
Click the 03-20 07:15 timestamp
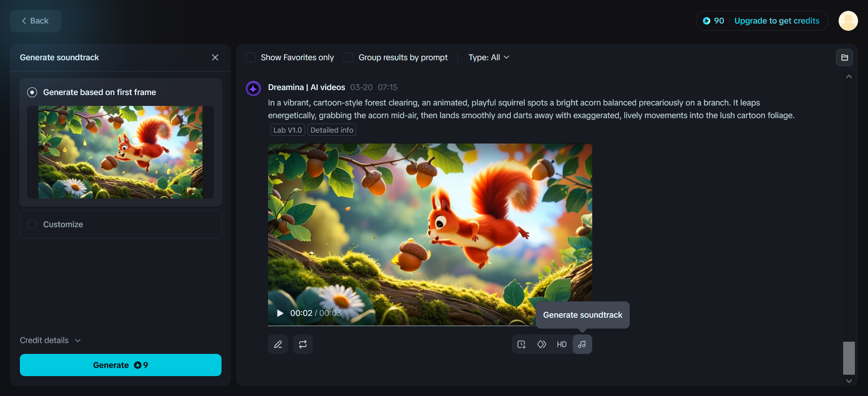tap(374, 87)
